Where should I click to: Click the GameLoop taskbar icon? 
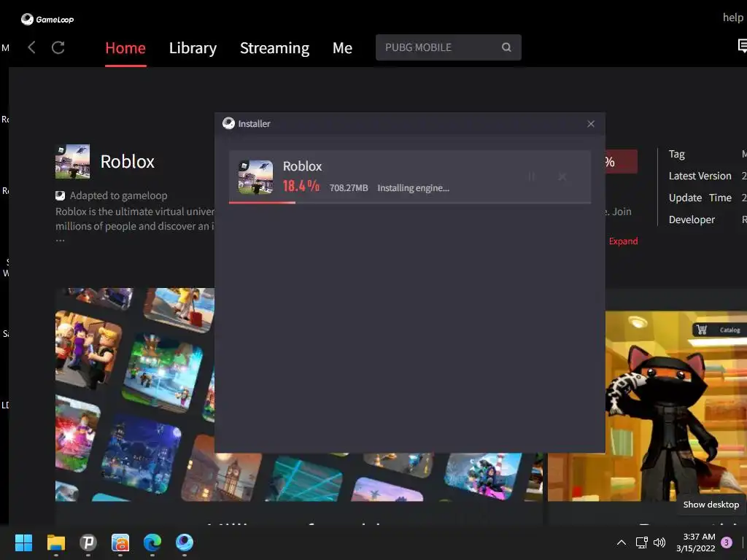tap(185, 542)
